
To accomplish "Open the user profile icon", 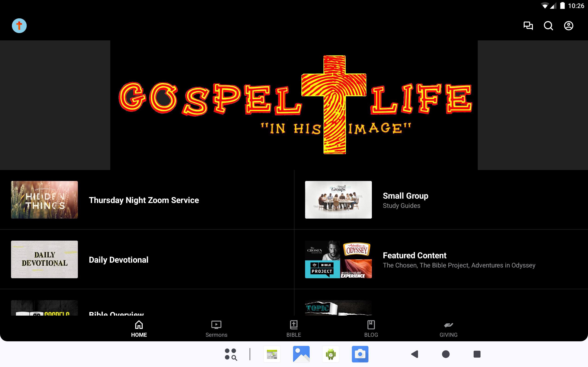I will [x=568, y=26].
